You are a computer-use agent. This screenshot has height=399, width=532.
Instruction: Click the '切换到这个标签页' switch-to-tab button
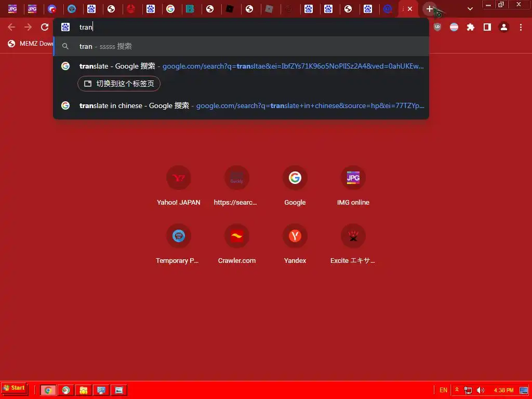tap(119, 84)
